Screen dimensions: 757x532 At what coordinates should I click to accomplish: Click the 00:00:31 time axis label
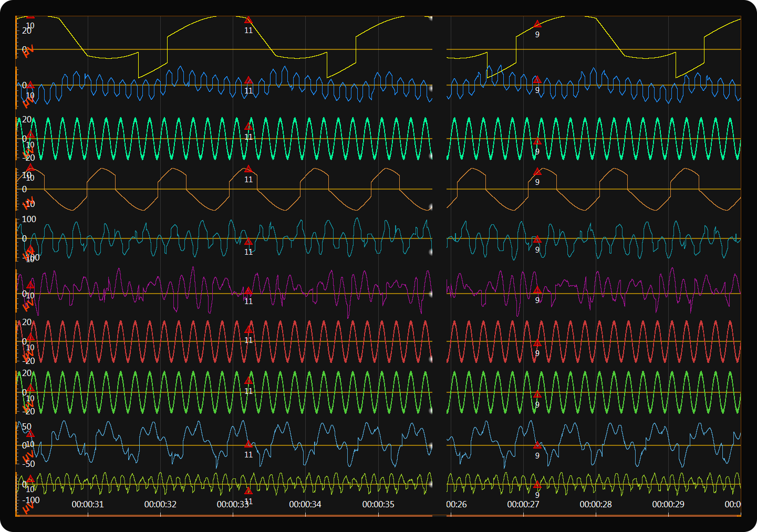click(x=88, y=504)
